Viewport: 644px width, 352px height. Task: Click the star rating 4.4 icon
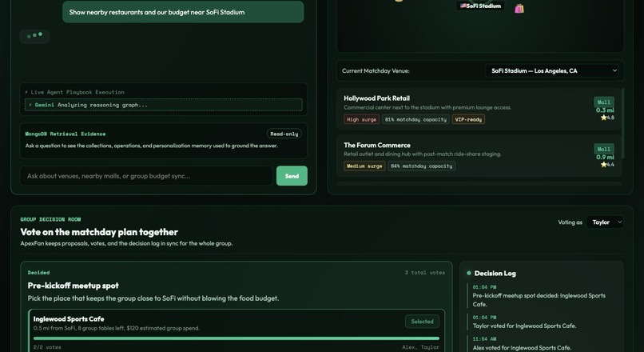(604, 165)
